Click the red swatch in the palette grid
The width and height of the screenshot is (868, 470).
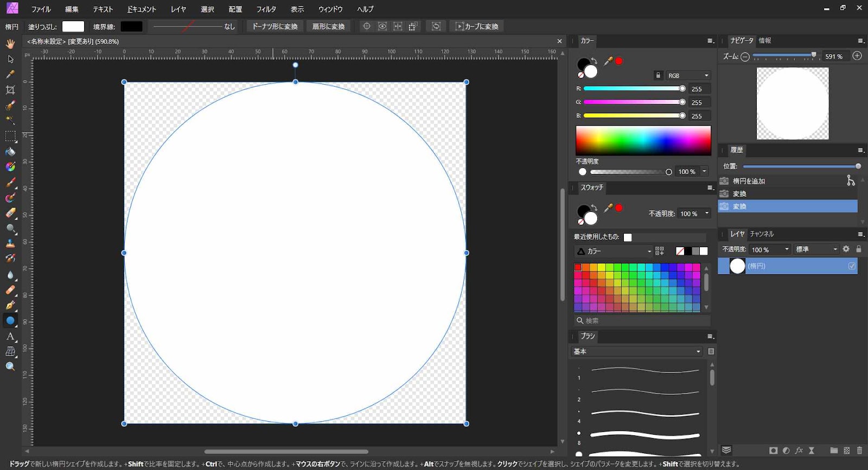click(578, 267)
